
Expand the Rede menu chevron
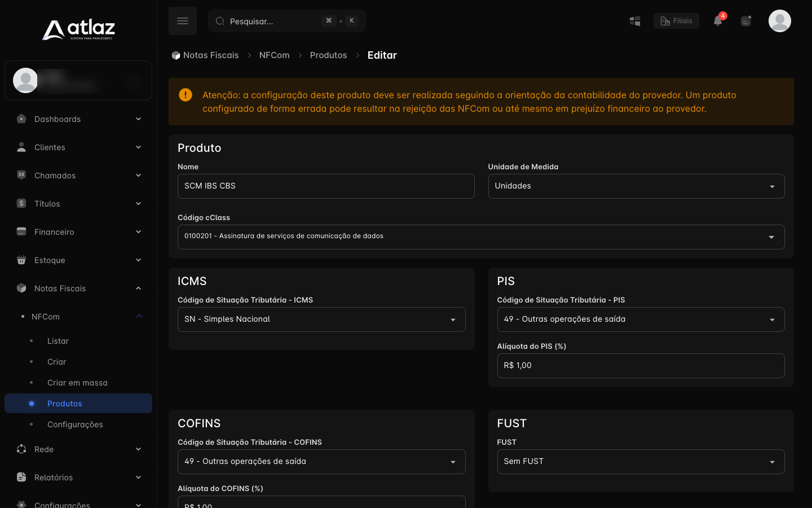(x=138, y=449)
